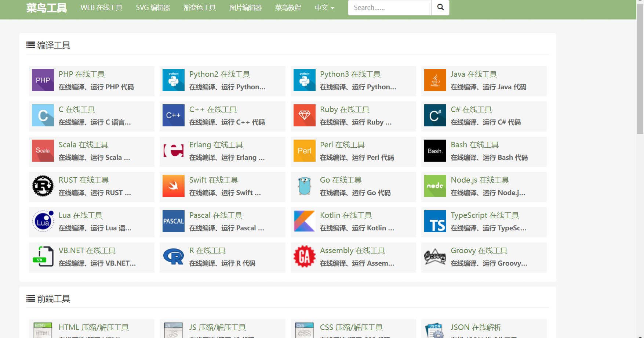Click the magnifying glass search button
Image resolution: width=644 pixels, height=338 pixels.
pos(440,7)
